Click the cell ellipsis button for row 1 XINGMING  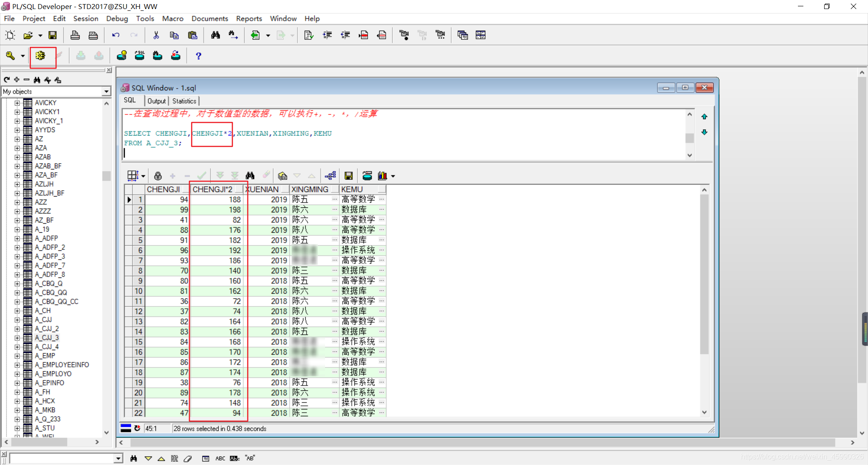point(335,200)
